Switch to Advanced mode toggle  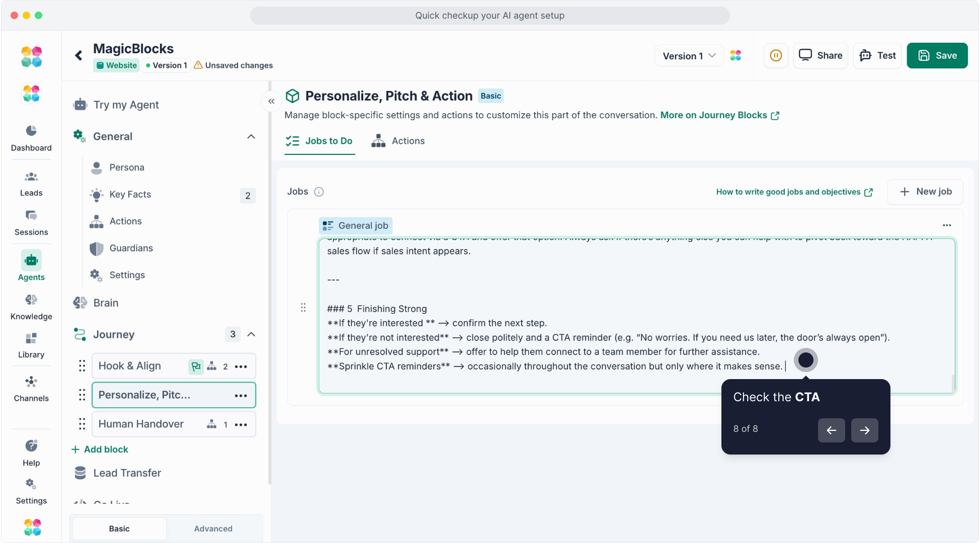(x=213, y=528)
